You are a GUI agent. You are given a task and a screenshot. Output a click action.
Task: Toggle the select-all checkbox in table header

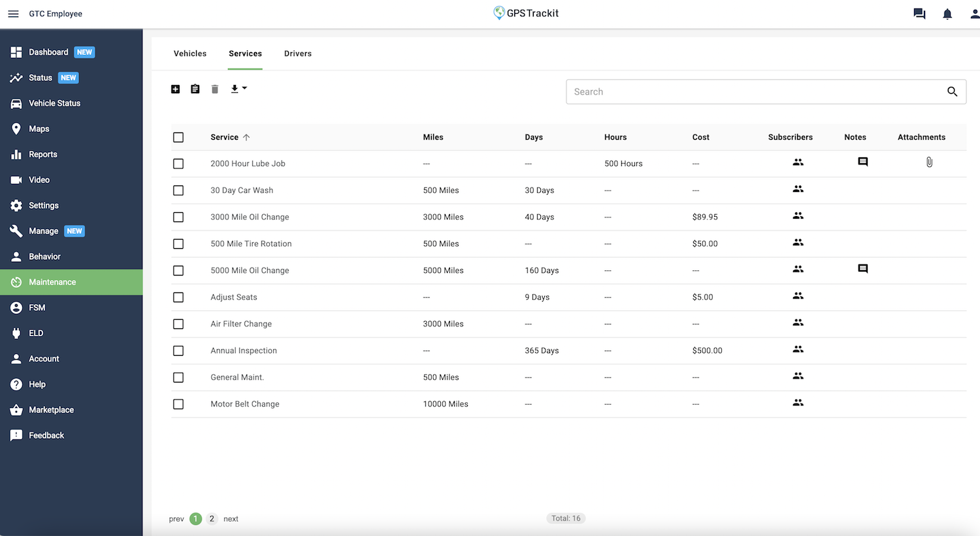click(x=178, y=137)
